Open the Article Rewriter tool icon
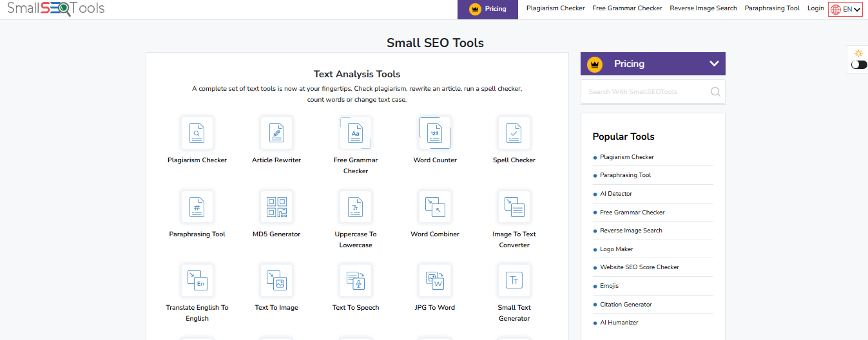This screenshot has height=340, width=868. (x=276, y=133)
